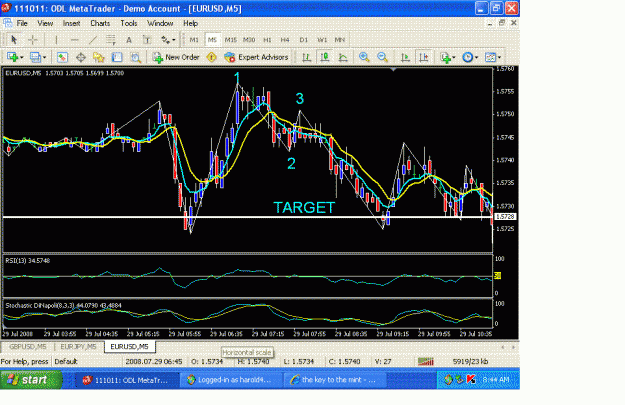Click the Expert Advisors button
Viewport: 625px width, 405px height.
[256, 57]
